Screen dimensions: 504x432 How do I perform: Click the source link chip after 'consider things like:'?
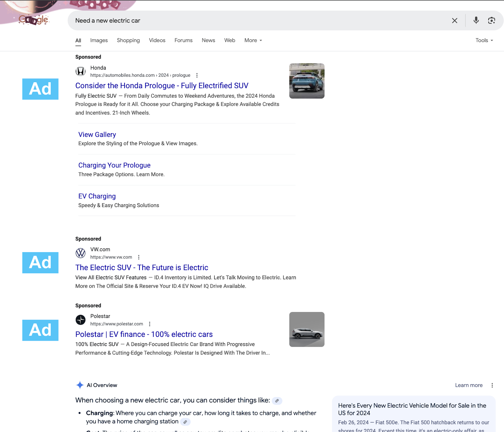coord(277,401)
